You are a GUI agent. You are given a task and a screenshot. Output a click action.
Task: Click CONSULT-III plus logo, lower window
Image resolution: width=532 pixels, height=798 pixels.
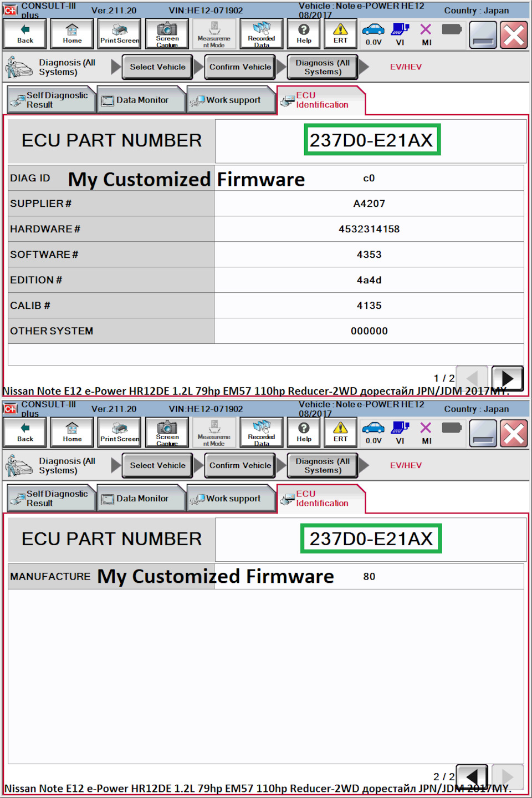pyautogui.click(x=11, y=409)
